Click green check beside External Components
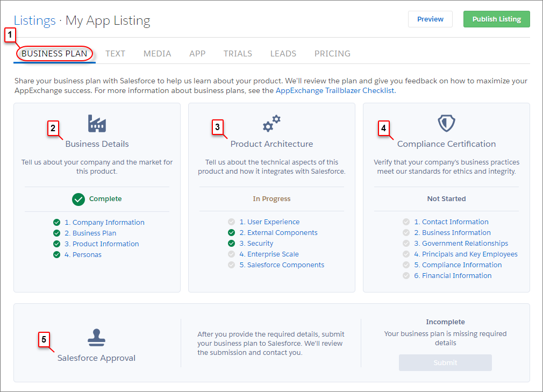The image size is (543, 392). click(x=231, y=232)
